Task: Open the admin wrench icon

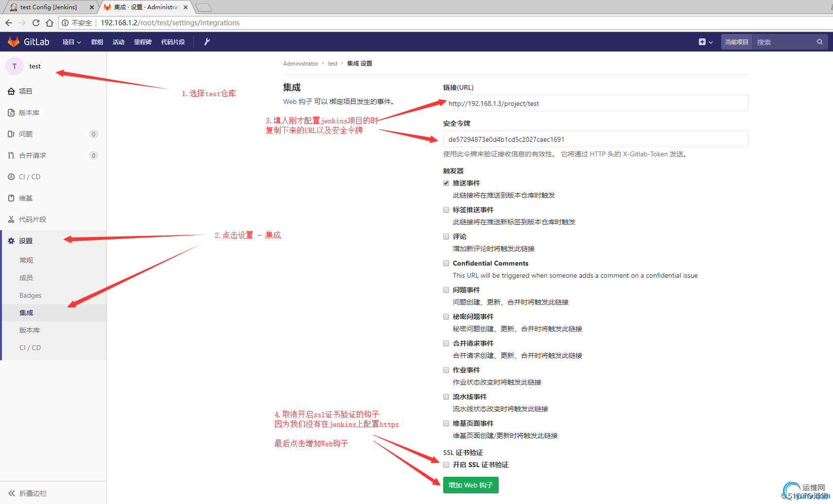Action: tap(207, 42)
